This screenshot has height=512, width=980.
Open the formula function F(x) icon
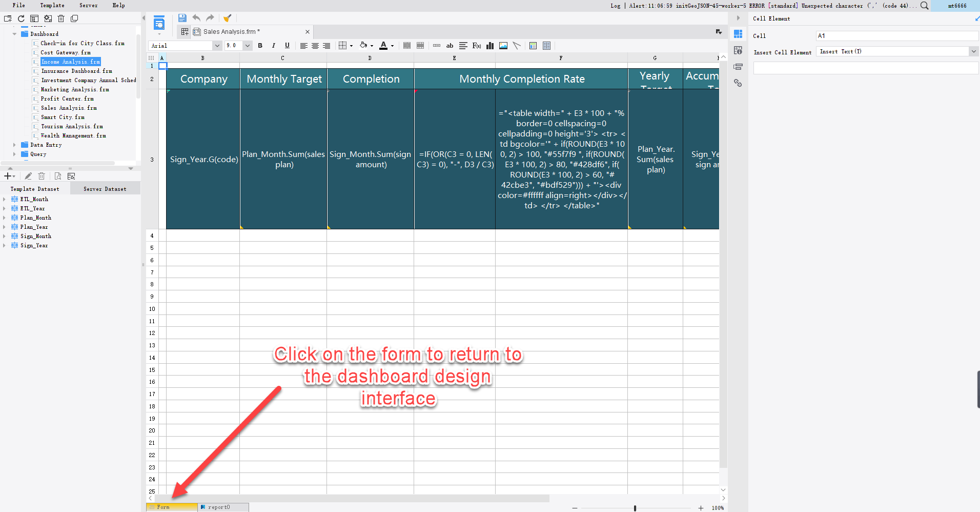coord(477,46)
